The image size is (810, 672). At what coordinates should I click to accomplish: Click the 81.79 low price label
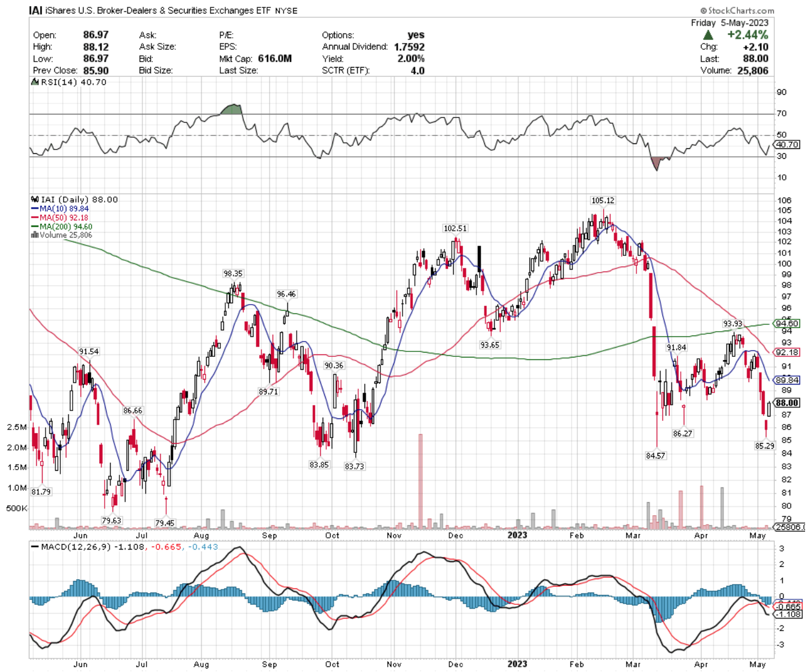pos(41,492)
